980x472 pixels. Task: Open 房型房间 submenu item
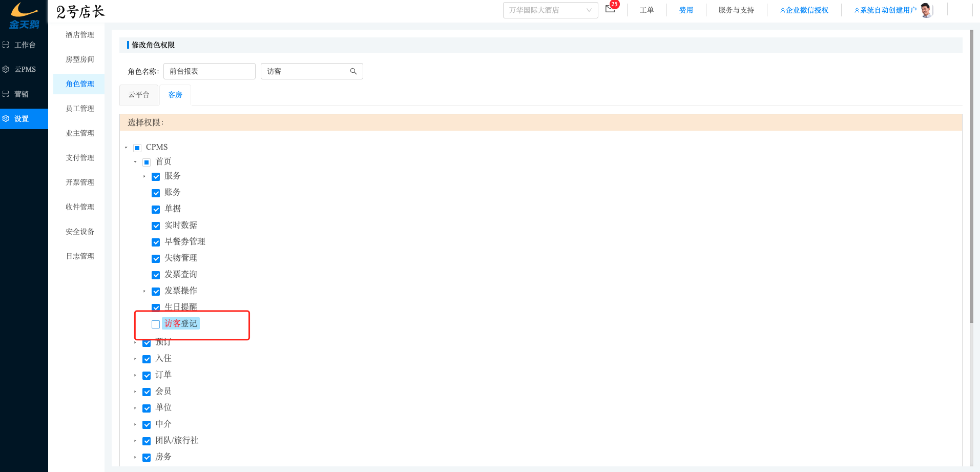click(x=80, y=59)
